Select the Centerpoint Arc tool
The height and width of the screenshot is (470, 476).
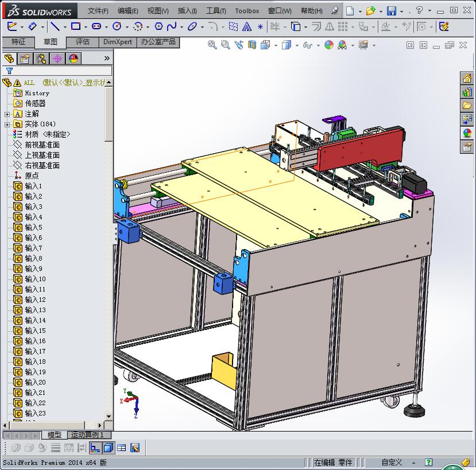(138, 27)
